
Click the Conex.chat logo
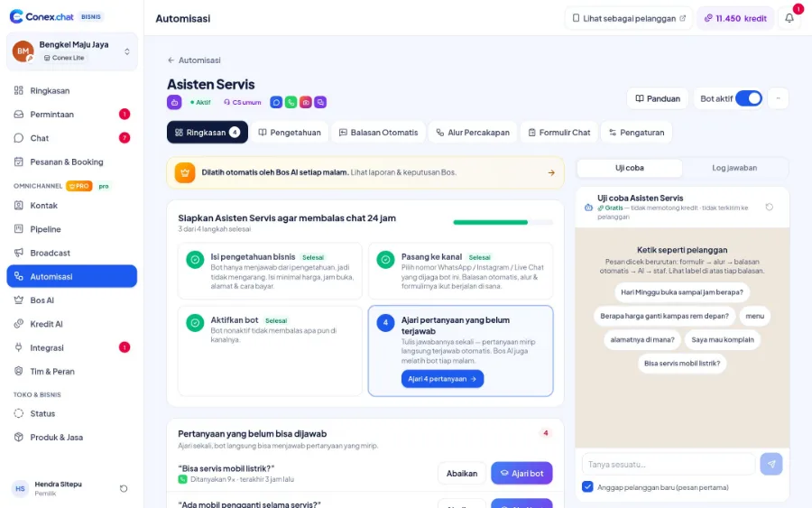point(42,16)
